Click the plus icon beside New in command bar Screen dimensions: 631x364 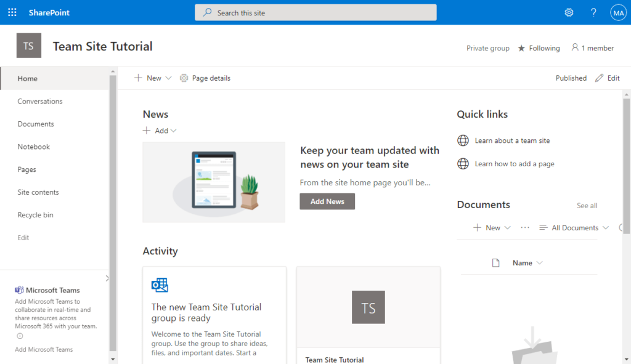coord(138,78)
